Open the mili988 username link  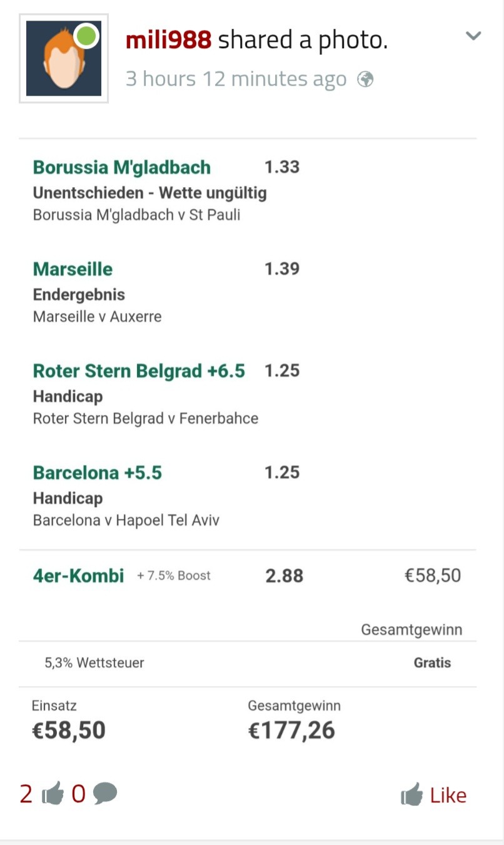click(168, 40)
